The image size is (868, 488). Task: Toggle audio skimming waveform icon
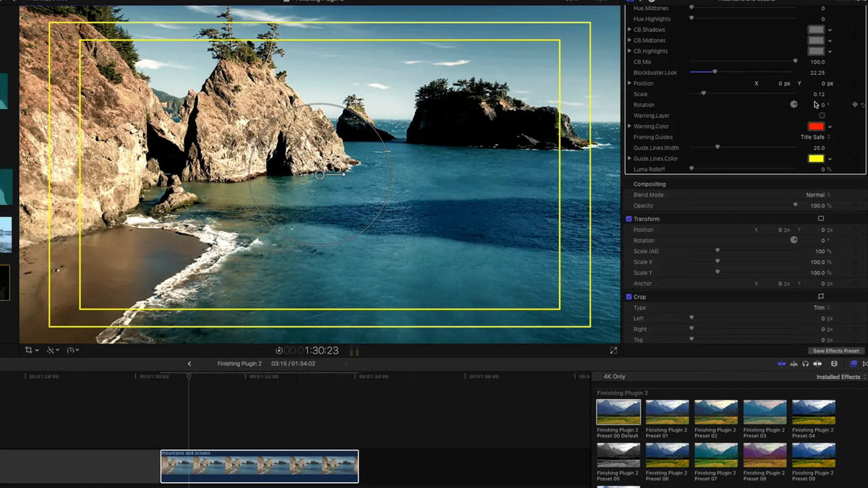click(793, 364)
